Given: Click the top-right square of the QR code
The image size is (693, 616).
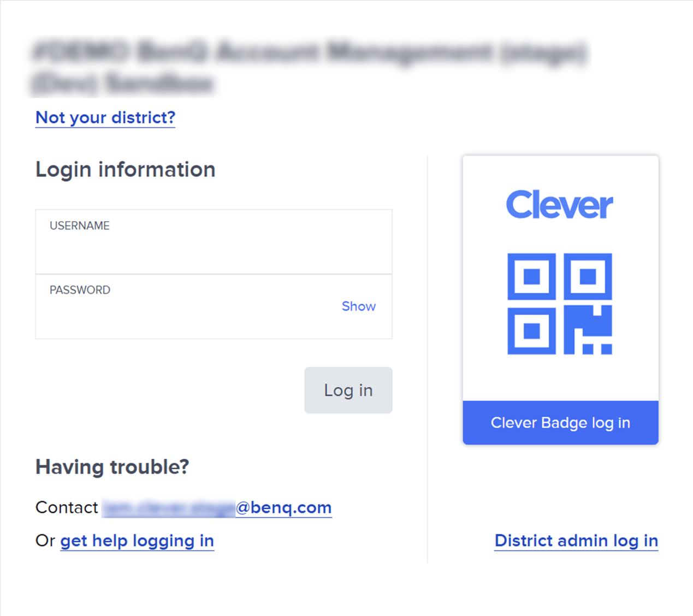Looking at the screenshot, I should [588, 277].
